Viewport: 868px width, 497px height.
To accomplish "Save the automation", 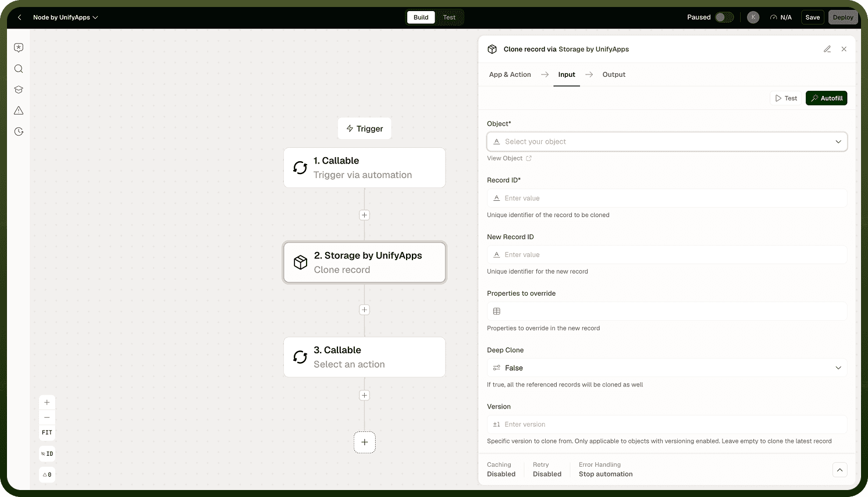I will [x=813, y=17].
